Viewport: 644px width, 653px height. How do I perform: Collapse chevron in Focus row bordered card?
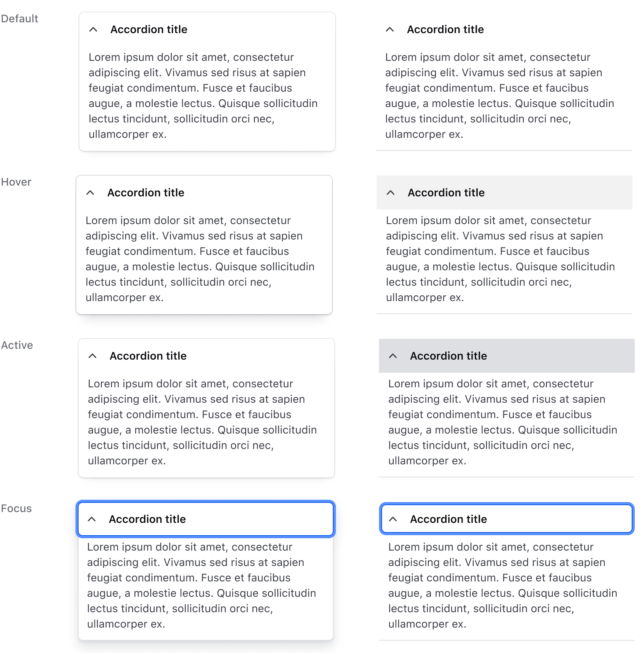tap(92, 519)
